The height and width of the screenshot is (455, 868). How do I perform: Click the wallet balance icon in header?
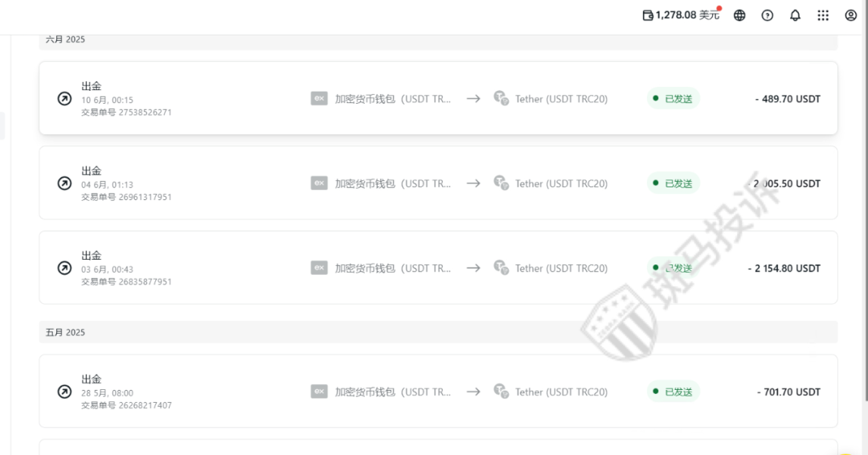[648, 15]
